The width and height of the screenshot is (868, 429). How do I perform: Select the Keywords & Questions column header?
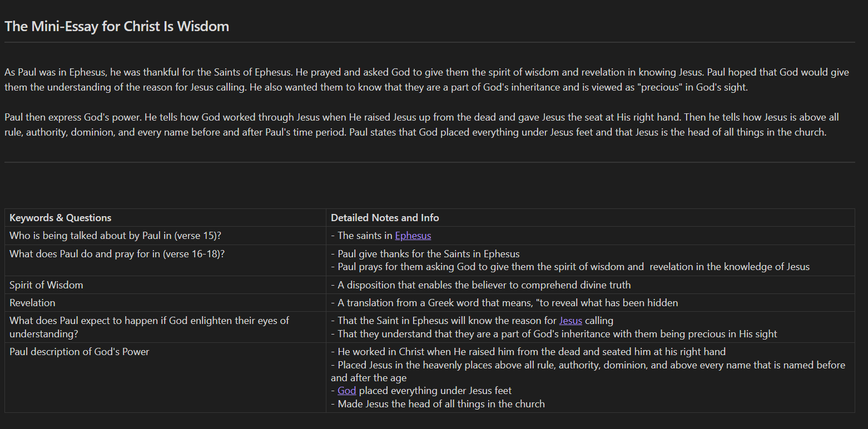[61, 218]
